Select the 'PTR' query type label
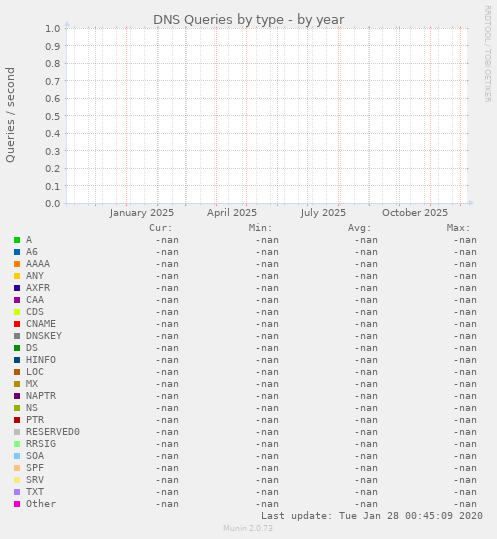The image size is (497, 539). coord(35,420)
